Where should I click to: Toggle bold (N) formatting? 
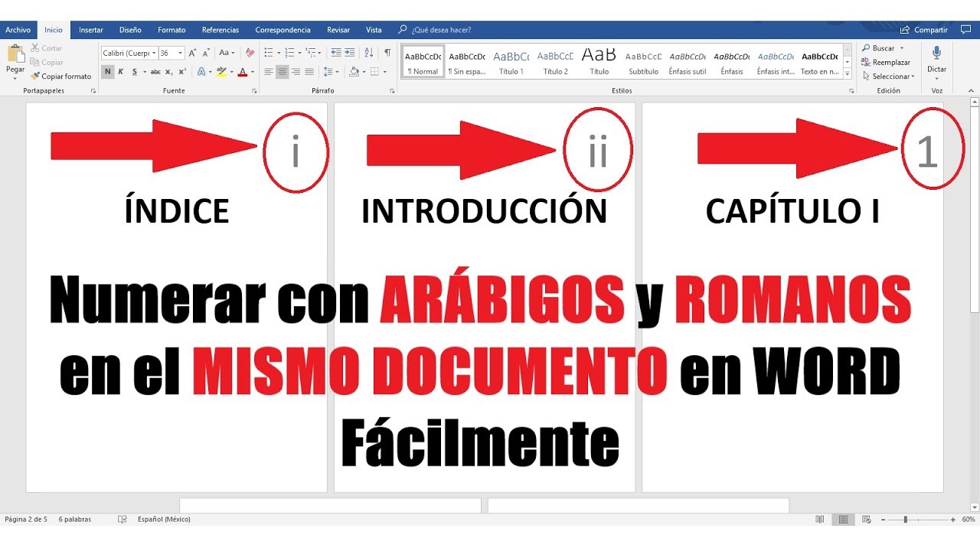click(108, 72)
